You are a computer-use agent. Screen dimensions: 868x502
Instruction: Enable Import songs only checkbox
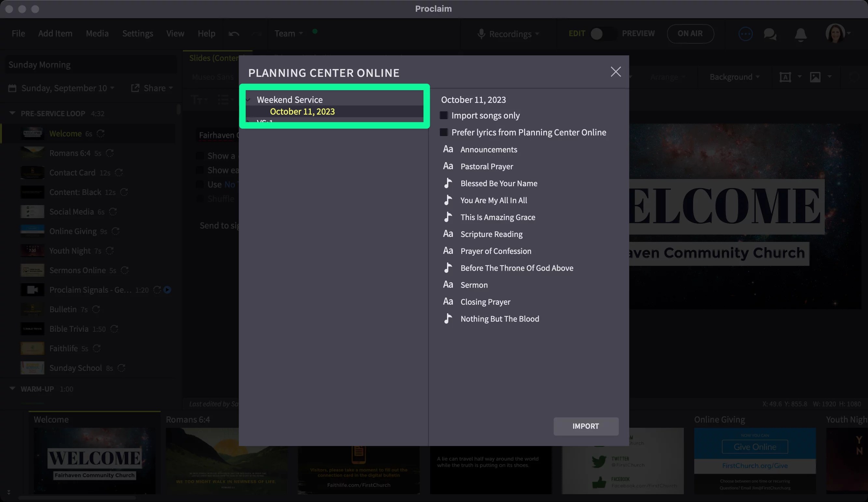point(444,116)
